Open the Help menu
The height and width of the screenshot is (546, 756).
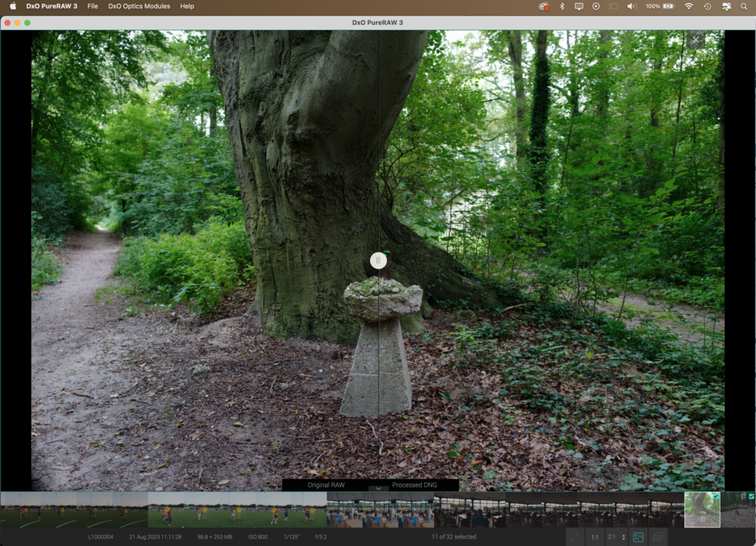(x=187, y=6)
